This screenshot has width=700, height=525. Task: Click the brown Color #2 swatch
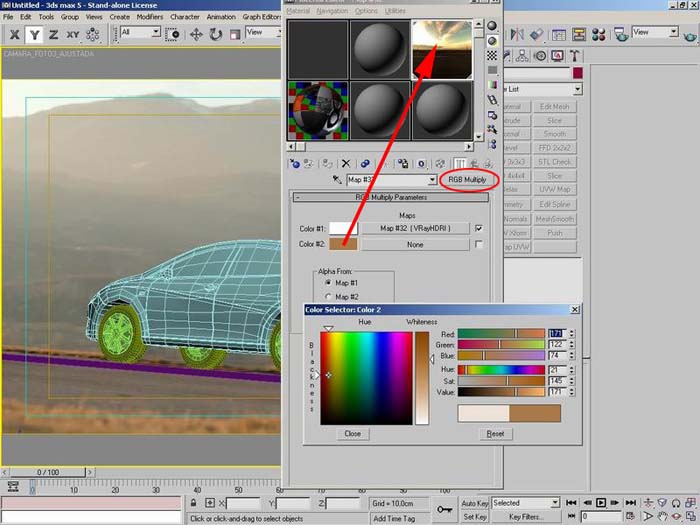coord(343,244)
